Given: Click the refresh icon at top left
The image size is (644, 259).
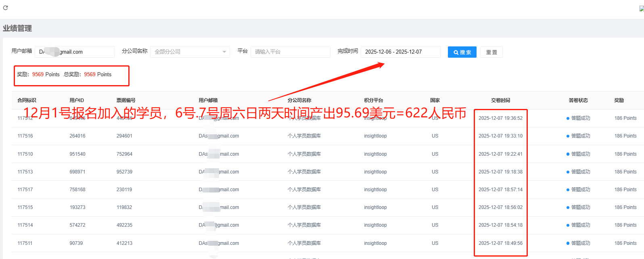Looking at the screenshot, I should pos(6,8).
